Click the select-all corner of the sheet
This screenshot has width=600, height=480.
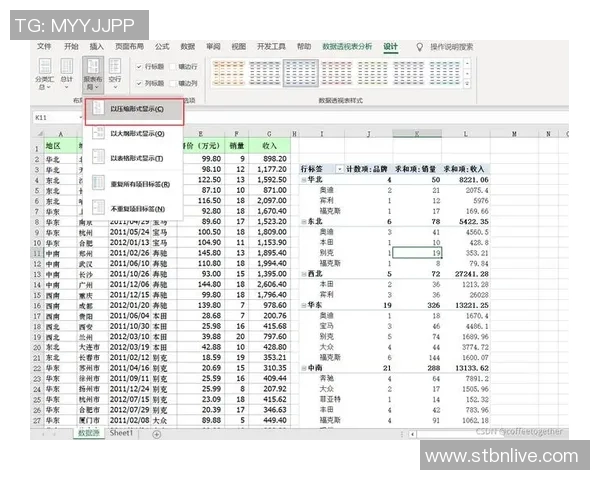(x=39, y=134)
